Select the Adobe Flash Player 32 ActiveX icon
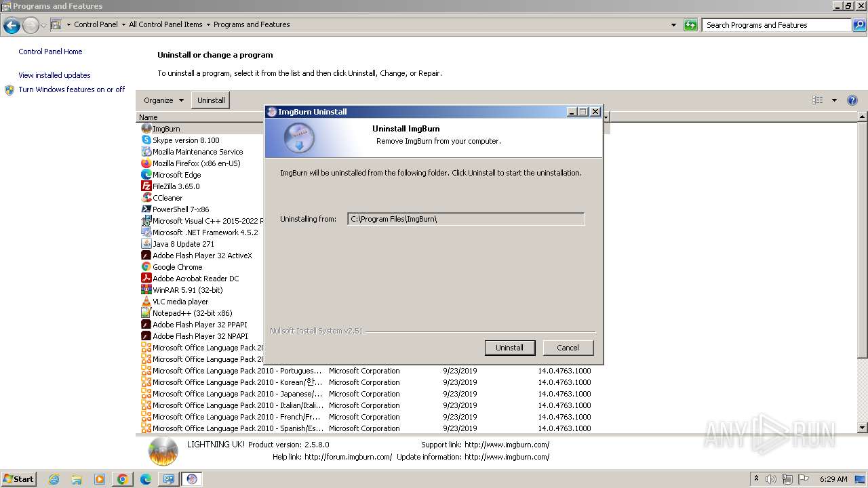Image resolution: width=868 pixels, height=488 pixels. [146, 256]
